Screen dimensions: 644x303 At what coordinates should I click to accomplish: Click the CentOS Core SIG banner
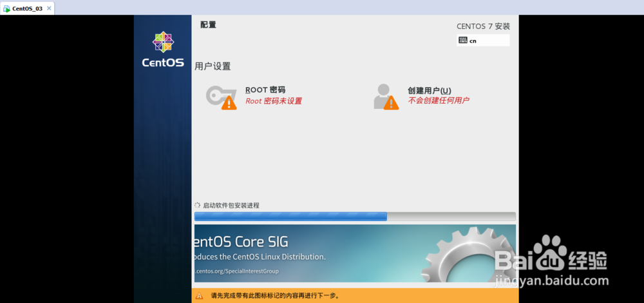(355, 253)
